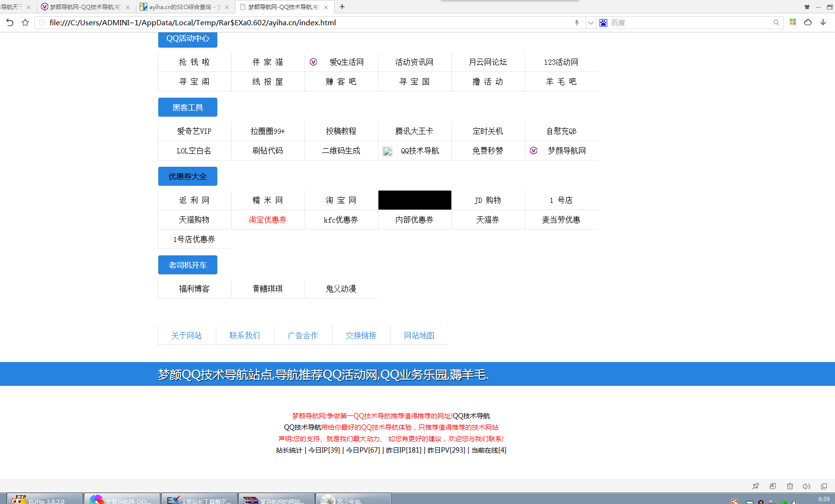835x504 pixels.
Task: Open the 抢钱啦 link
Action: point(194,62)
